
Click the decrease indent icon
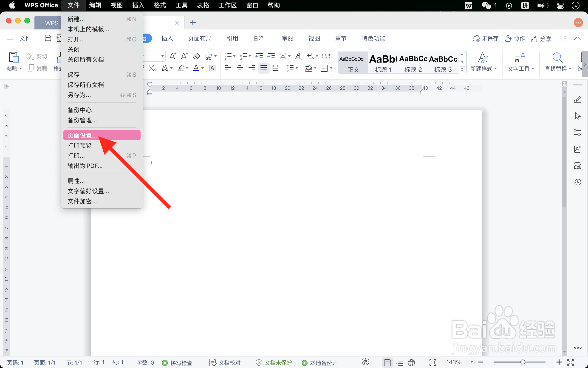click(x=259, y=56)
